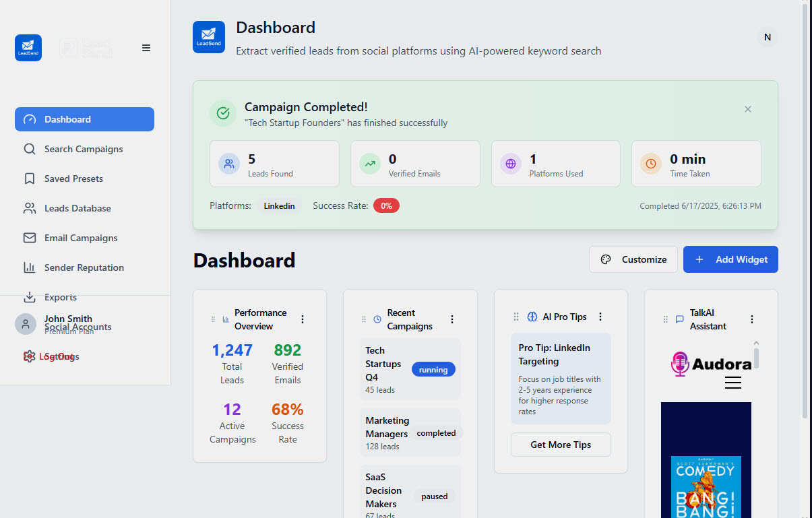Open the AI Pro Tips widget options menu

(600, 317)
